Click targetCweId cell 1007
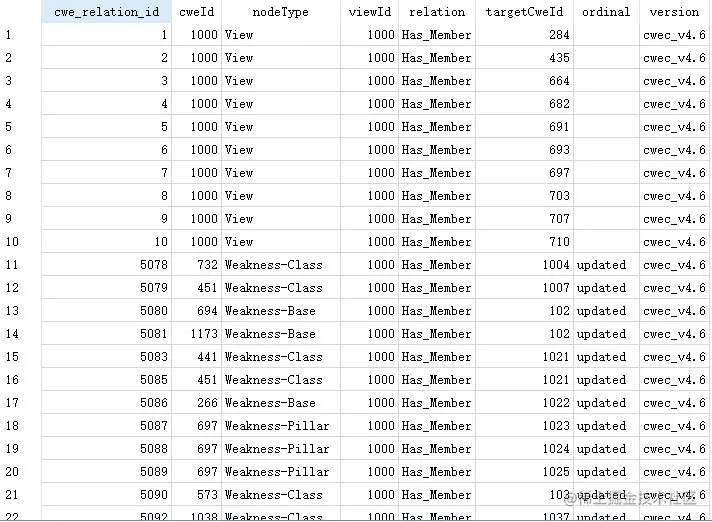Screen dimensions: 712x522 click(x=524, y=287)
